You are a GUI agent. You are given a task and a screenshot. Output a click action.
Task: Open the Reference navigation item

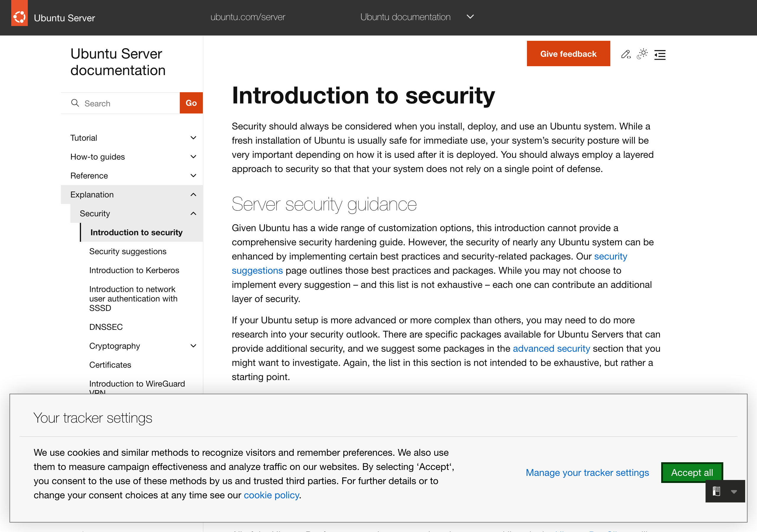[89, 175]
